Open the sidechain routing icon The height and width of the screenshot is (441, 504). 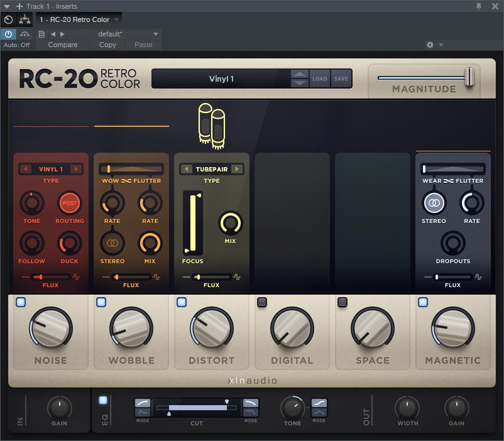(25, 20)
